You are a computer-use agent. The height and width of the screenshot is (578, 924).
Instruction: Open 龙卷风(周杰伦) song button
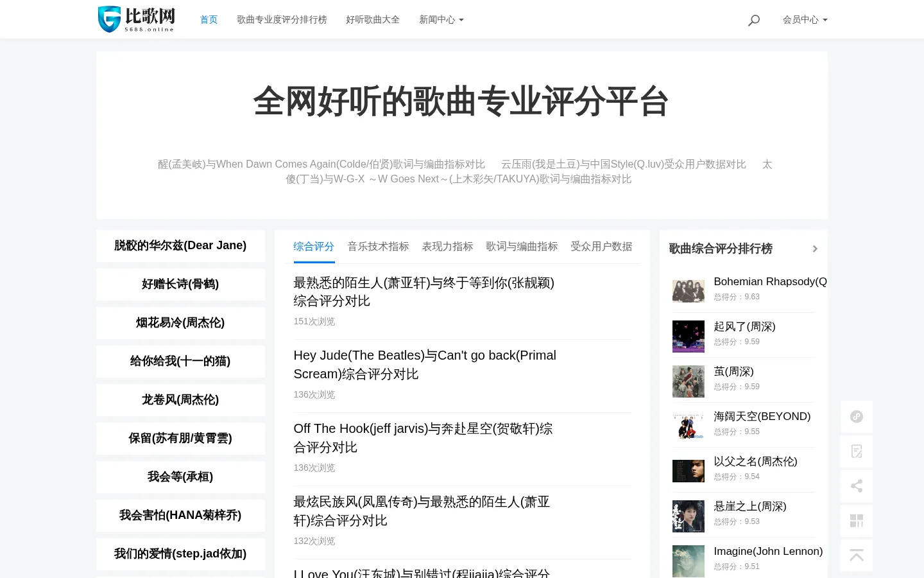click(x=180, y=400)
